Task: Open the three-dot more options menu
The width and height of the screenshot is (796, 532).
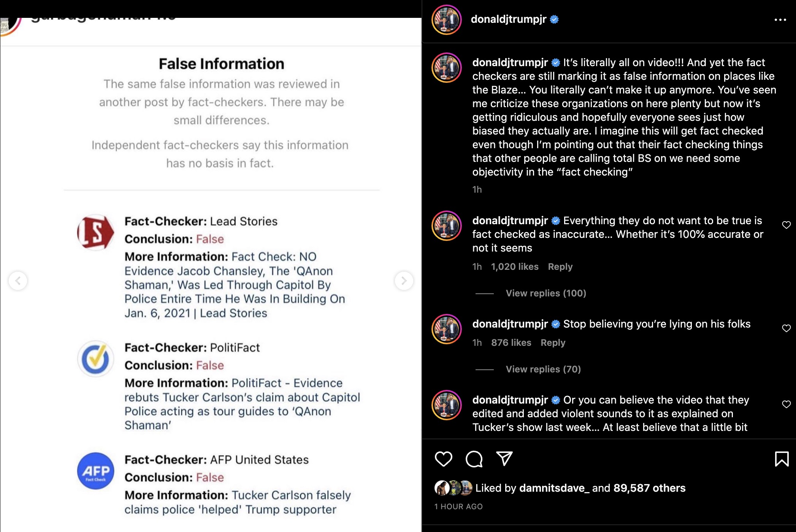Action: point(780,20)
